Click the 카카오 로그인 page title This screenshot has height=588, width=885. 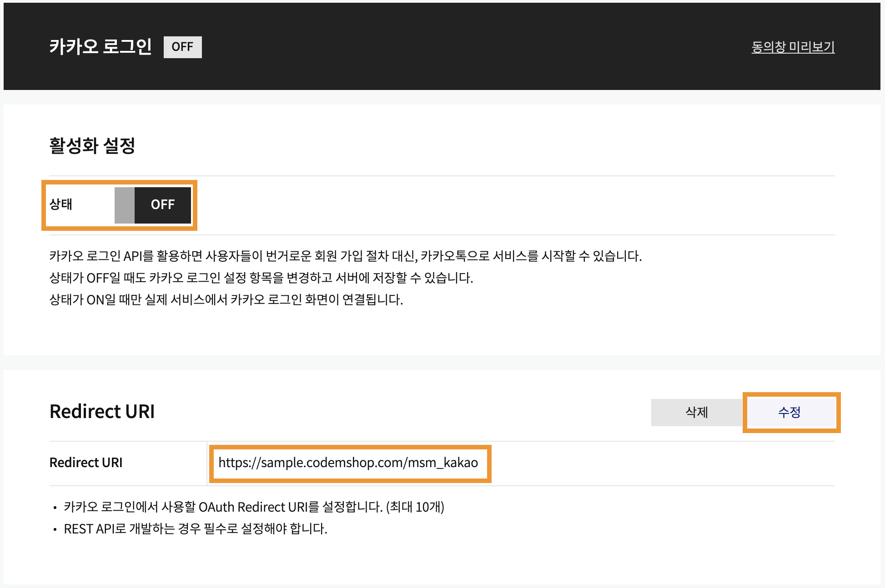click(101, 47)
